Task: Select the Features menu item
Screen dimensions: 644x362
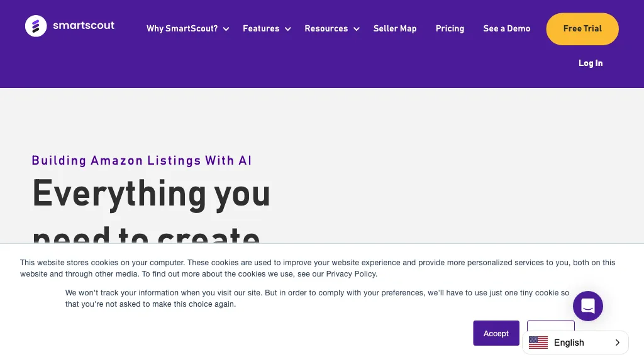Action: point(261,29)
